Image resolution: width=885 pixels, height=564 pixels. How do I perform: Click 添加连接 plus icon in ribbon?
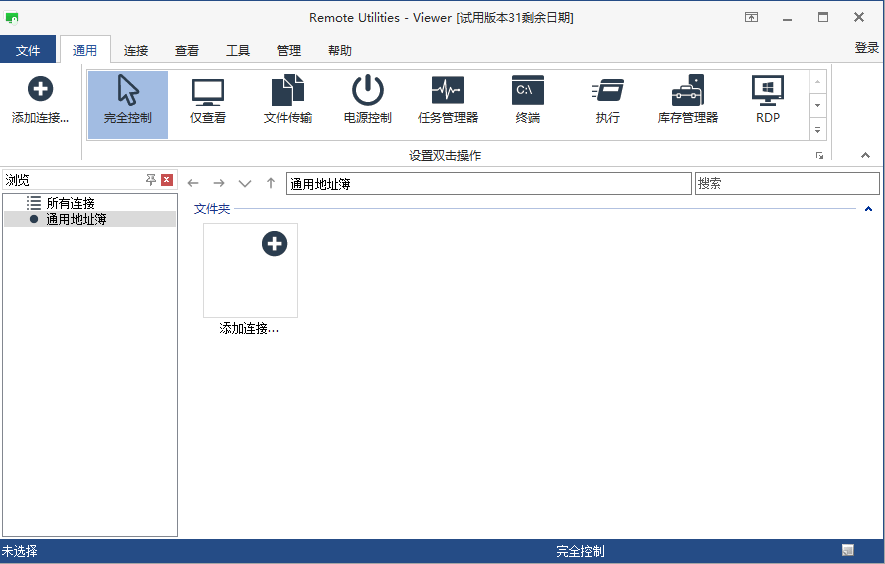tap(40, 89)
